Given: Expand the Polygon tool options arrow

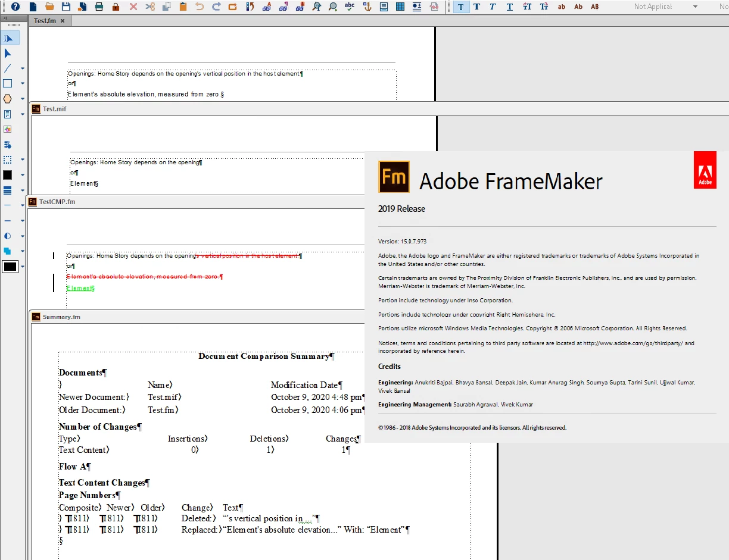Looking at the screenshot, I should [23, 99].
